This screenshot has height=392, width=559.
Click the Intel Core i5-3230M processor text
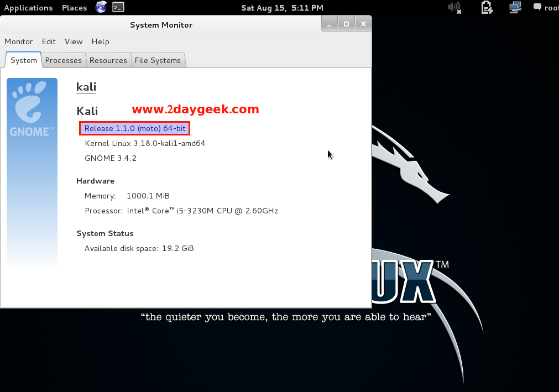[x=202, y=211]
